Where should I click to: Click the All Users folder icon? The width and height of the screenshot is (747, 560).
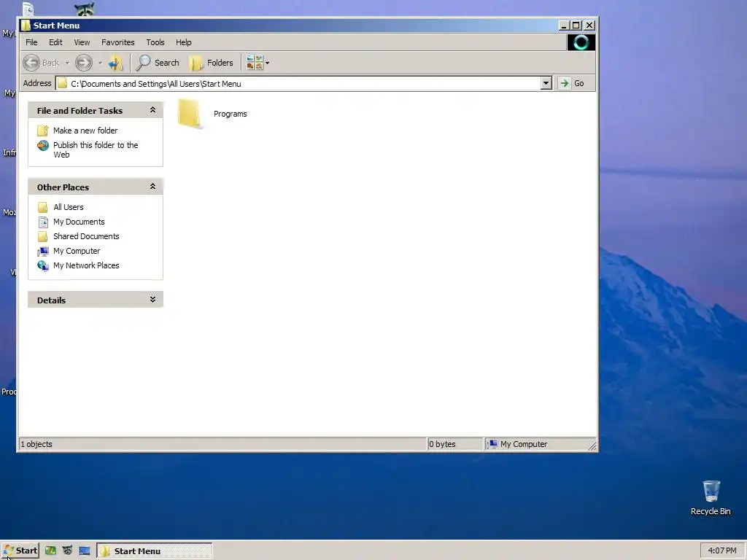pyautogui.click(x=43, y=207)
